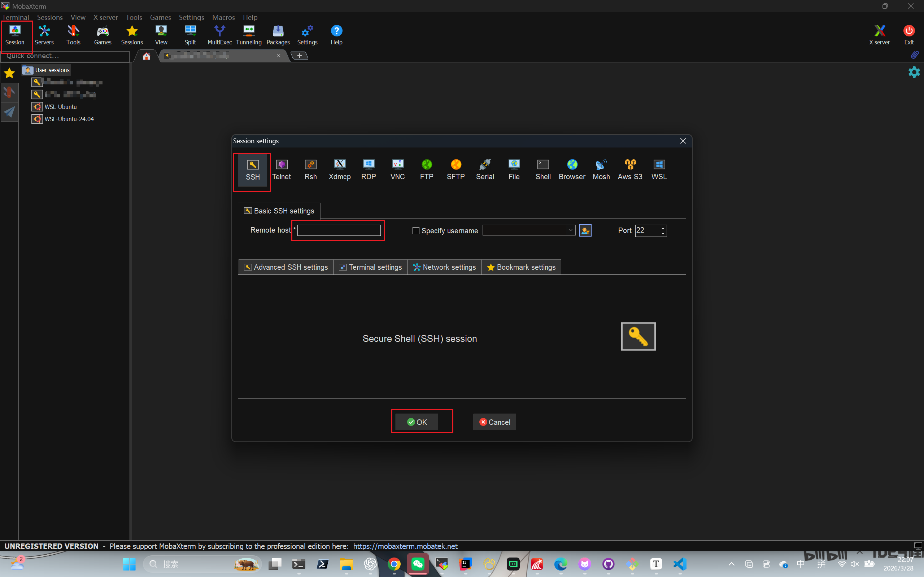
Task: Click the Remote host input field
Action: coord(339,230)
